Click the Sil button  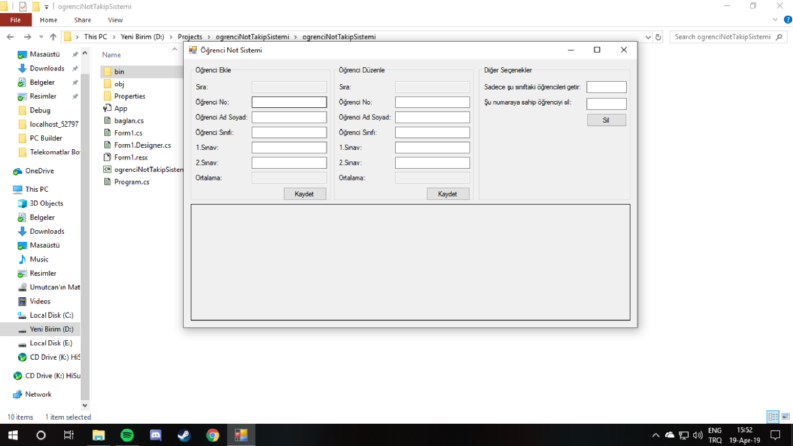coord(606,120)
